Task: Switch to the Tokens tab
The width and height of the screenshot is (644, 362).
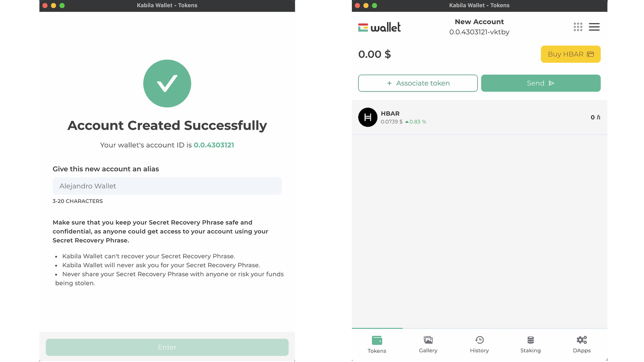Action: click(x=377, y=345)
